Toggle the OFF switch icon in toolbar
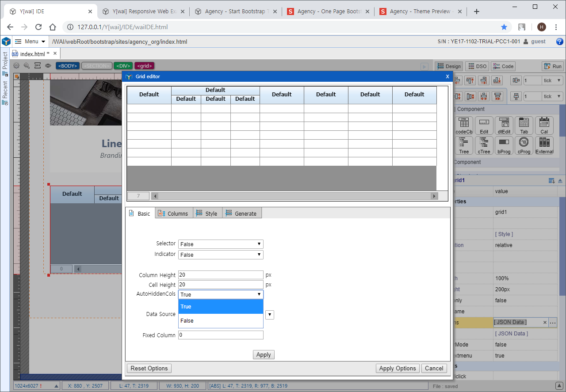Screen dimensions: 566x392 38,66
